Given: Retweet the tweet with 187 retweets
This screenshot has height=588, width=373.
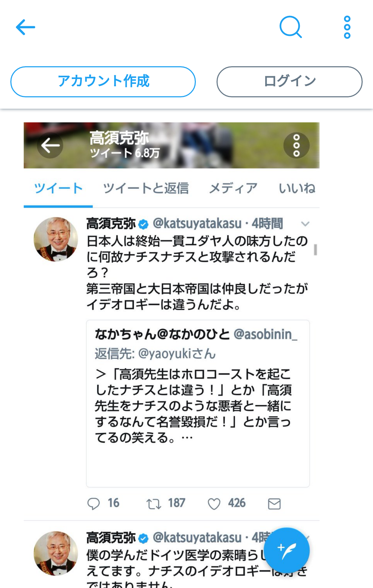Looking at the screenshot, I should [x=154, y=504].
